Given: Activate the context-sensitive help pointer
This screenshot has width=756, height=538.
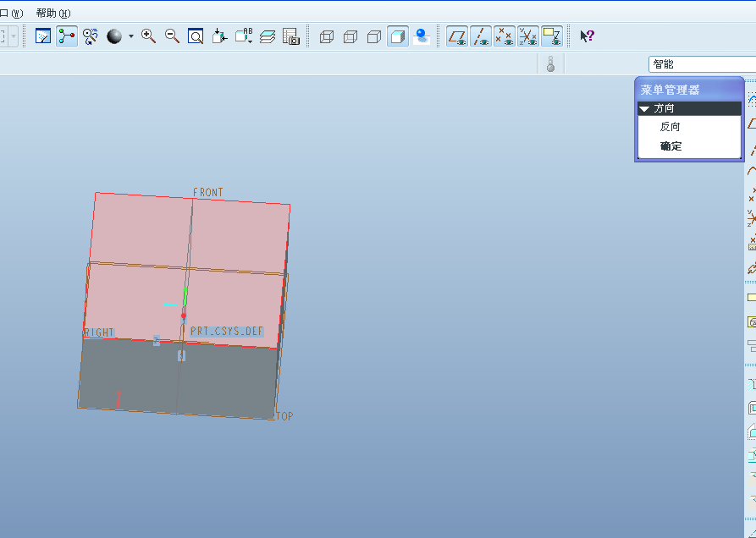Looking at the screenshot, I should (x=587, y=36).
